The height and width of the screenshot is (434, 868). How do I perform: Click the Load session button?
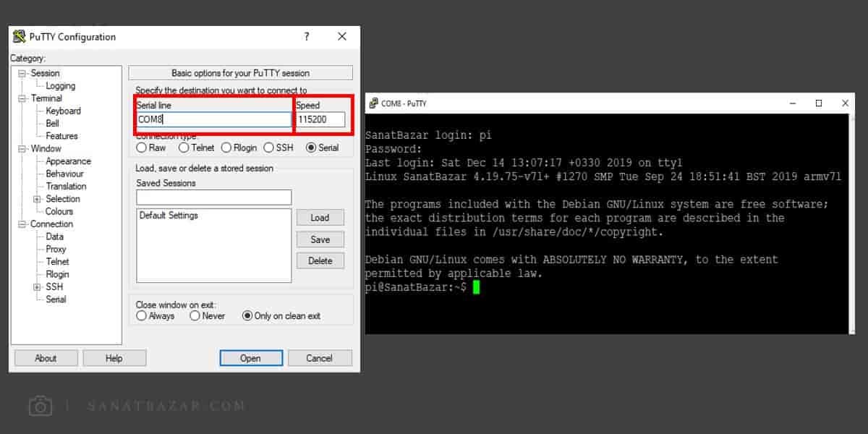pos(320,218)
